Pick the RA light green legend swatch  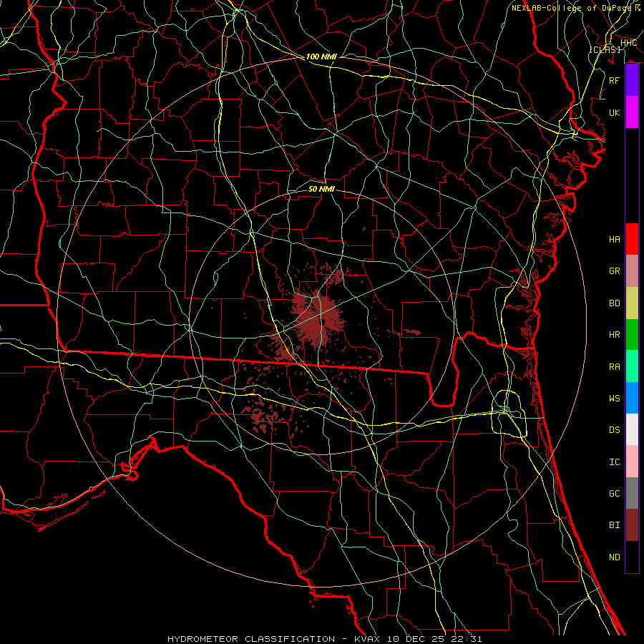(632, 366)
